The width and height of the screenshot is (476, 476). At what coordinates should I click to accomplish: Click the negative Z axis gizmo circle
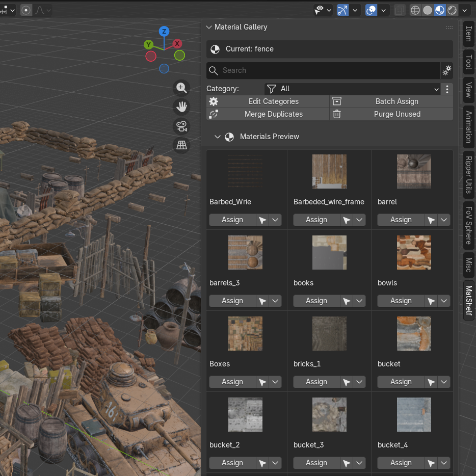pos(164,69)
